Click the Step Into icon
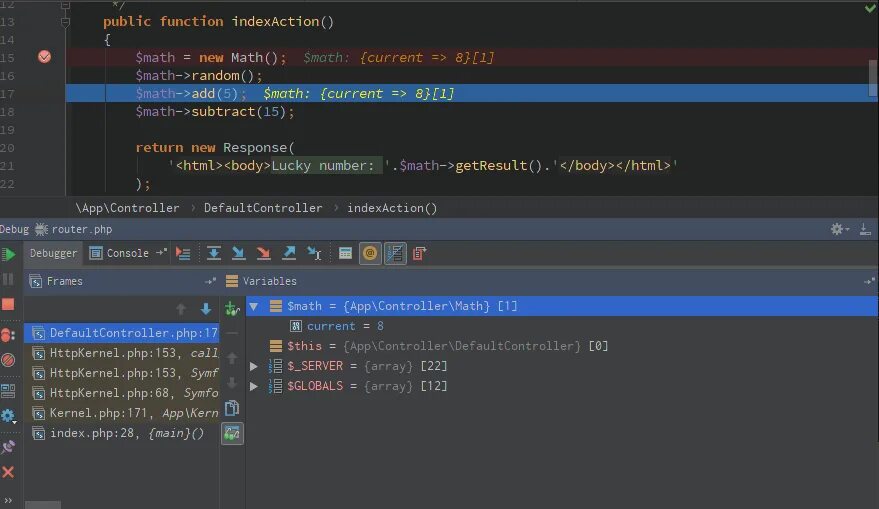The width and height of the screenshot is (879, 509). (238, 253)
